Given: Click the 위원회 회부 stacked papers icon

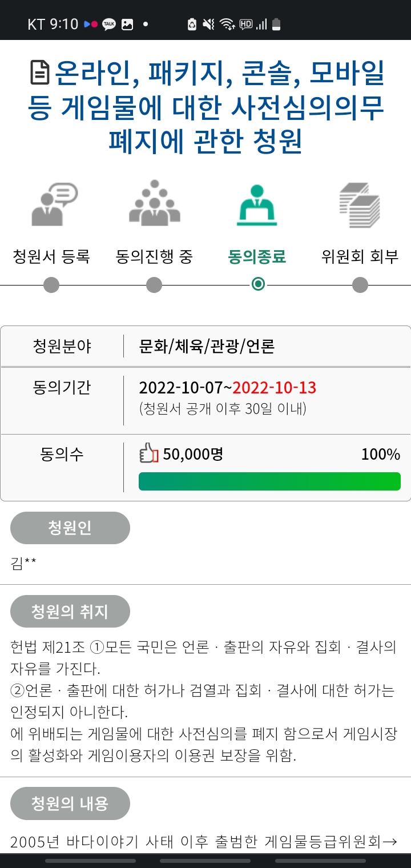Looking at the screenshot, I should tap(360, 204).
